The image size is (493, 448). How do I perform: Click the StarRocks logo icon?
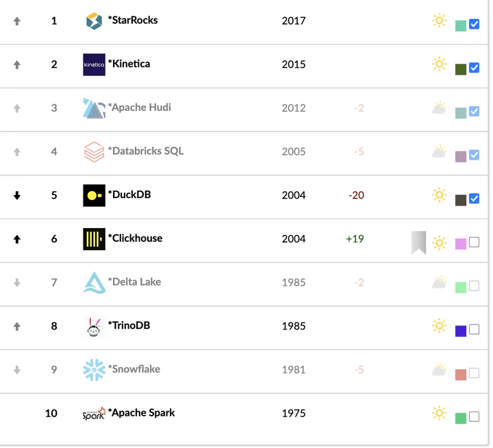tap(94, 21)
